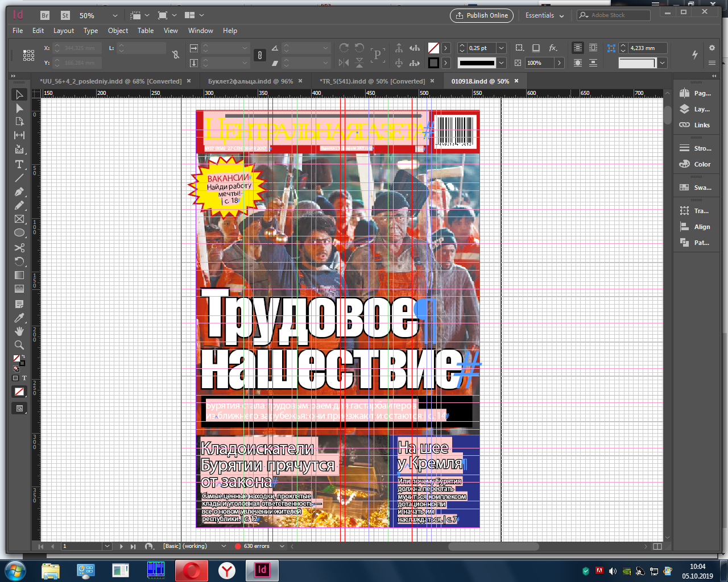
Task: Select the Selection tool arrow
Action: (x=19, y=94)
